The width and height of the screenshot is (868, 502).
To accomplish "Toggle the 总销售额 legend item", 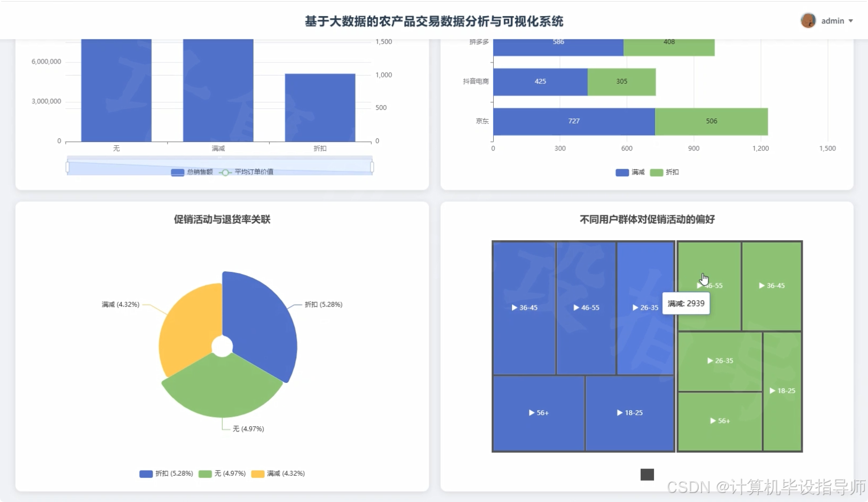I will point(192,172).
